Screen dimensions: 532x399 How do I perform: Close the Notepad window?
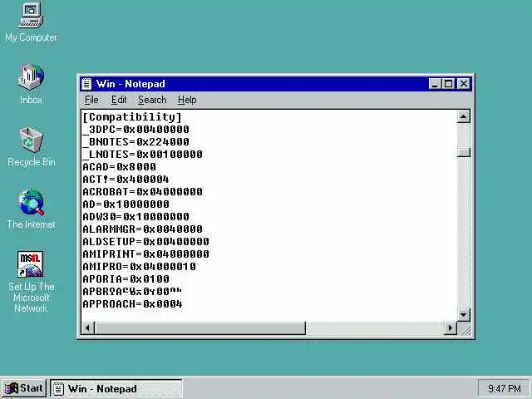[x=464, y=84]
